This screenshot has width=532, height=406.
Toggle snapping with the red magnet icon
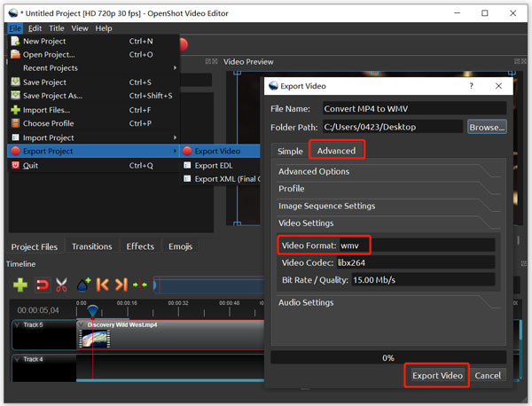point(42,285)
